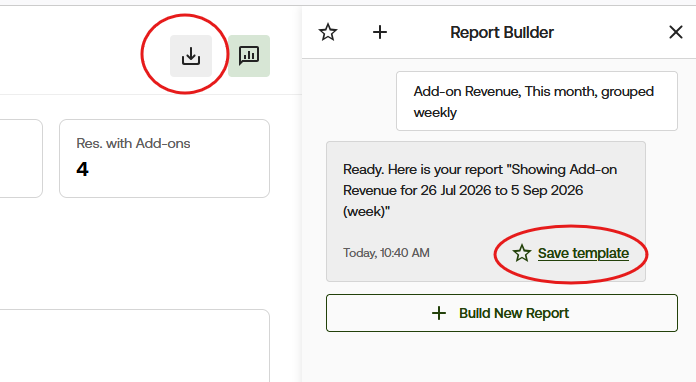Click the 'Today, 10:40 AM' timestamp
696x382 pixels.
click(x=386, y=253)
